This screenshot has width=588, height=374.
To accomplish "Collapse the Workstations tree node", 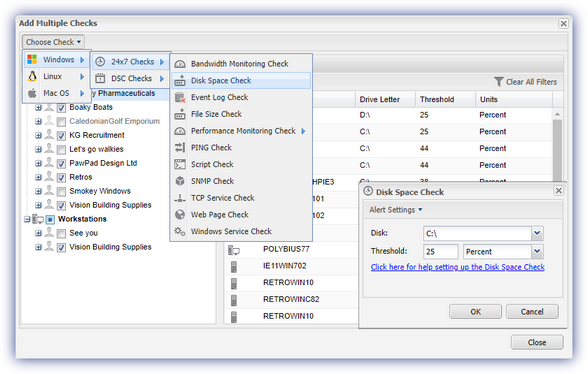I will pyautogui.click(x=27, y=219).
